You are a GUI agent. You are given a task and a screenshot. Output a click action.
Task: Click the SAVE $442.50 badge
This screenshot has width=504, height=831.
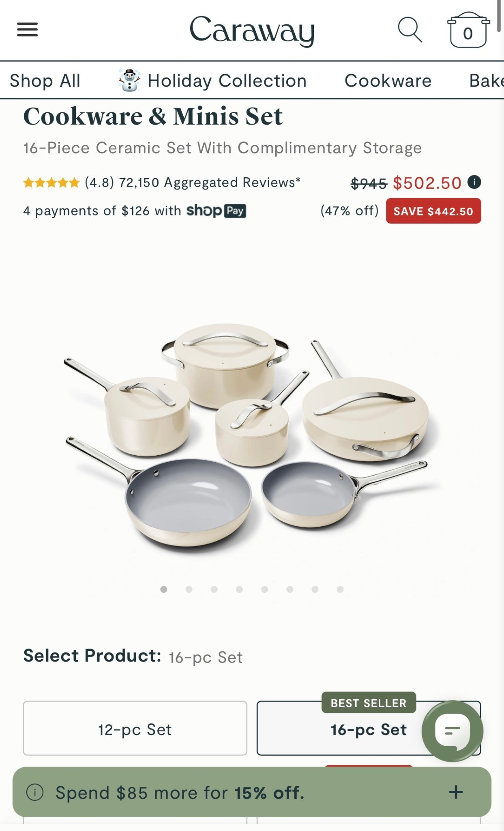tap(433, 211)
